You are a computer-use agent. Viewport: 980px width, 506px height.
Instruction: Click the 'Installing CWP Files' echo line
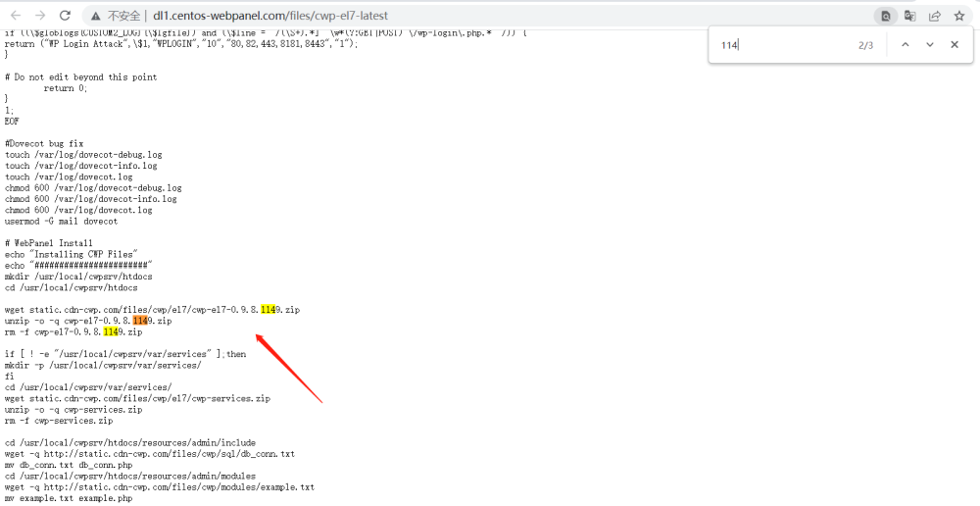click(71, 254)
